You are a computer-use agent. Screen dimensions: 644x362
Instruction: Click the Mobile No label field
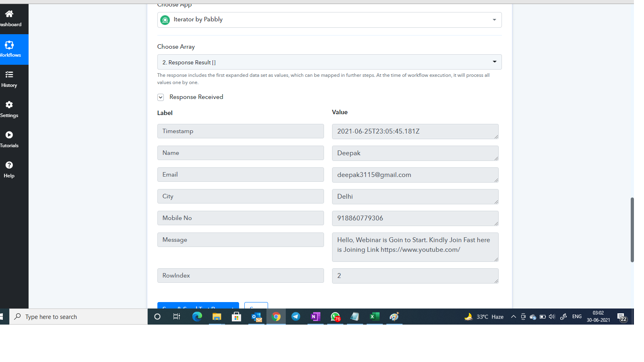coord(240,218)
